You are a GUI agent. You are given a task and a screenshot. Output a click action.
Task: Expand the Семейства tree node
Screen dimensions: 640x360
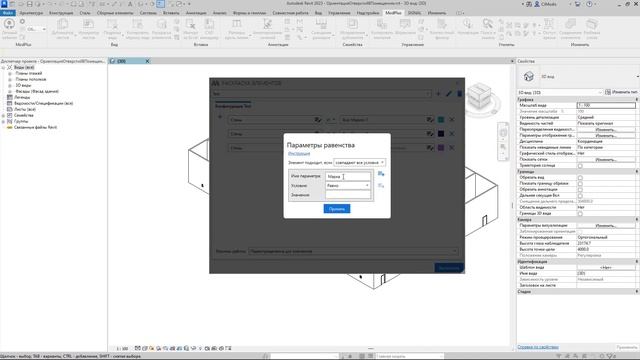tap(4, 116)
